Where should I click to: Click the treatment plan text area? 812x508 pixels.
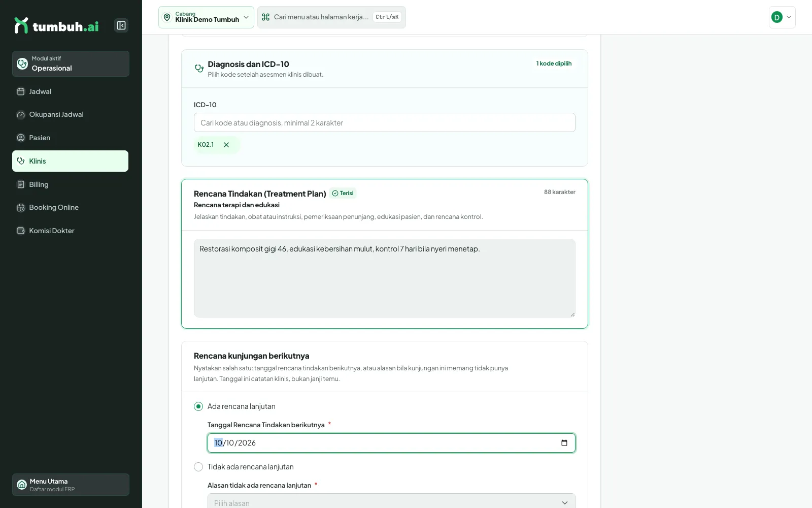(x=385, y=278)
